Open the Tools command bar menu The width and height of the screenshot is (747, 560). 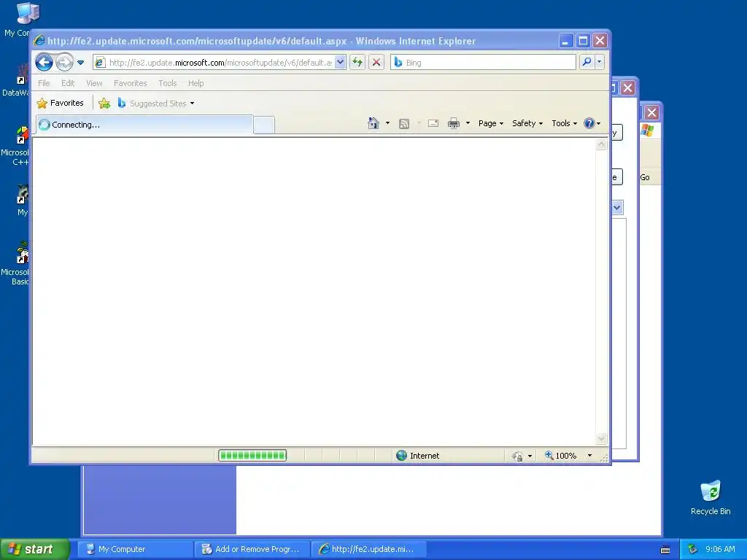pos(564,123)
